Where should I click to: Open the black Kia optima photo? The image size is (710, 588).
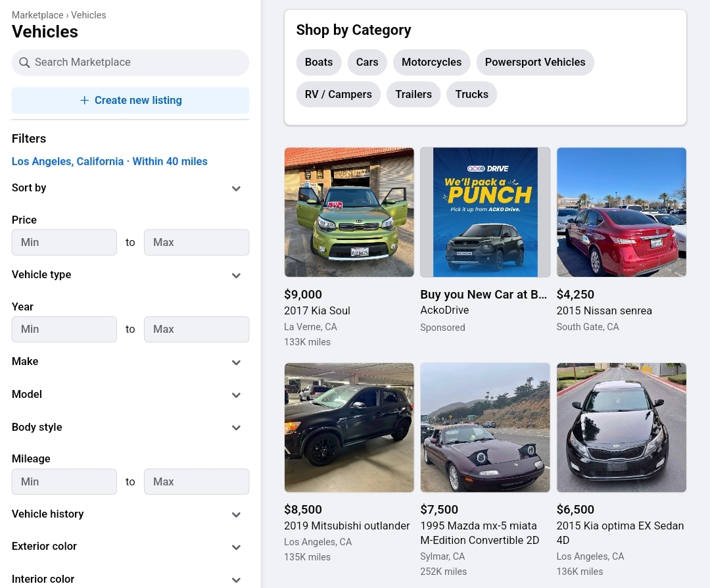pyautogui.click(x=622, y=427)
